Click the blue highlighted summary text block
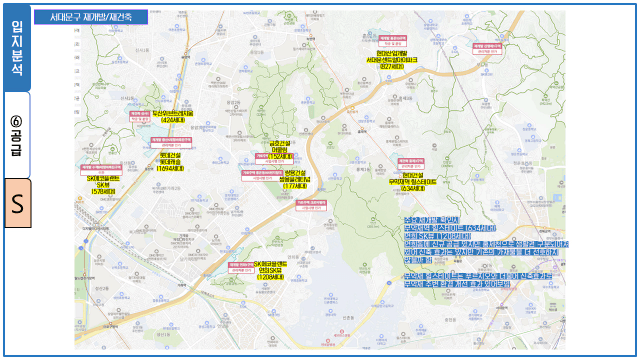 point(486,252)
